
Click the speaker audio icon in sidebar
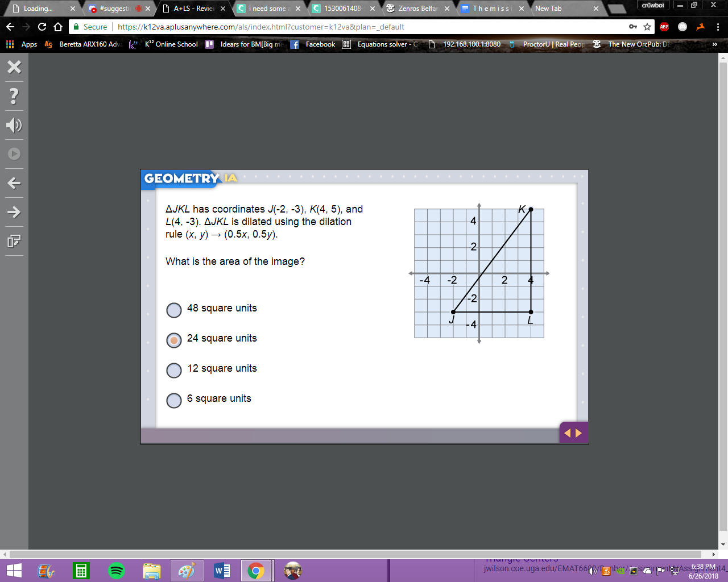tap(14, 125)
